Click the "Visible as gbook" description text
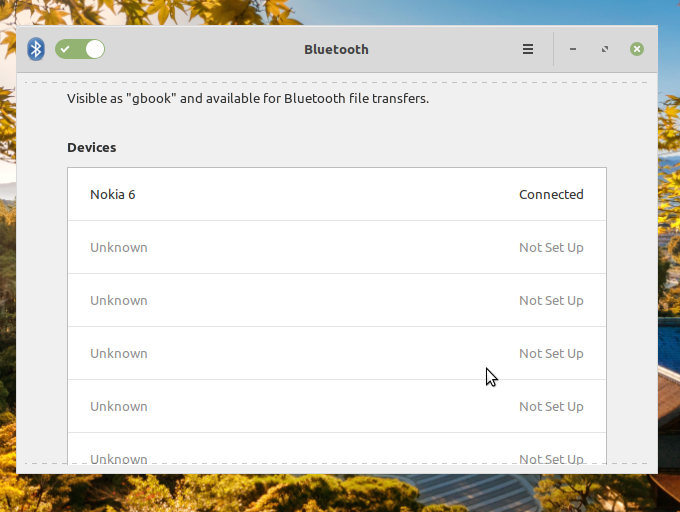 248,98
